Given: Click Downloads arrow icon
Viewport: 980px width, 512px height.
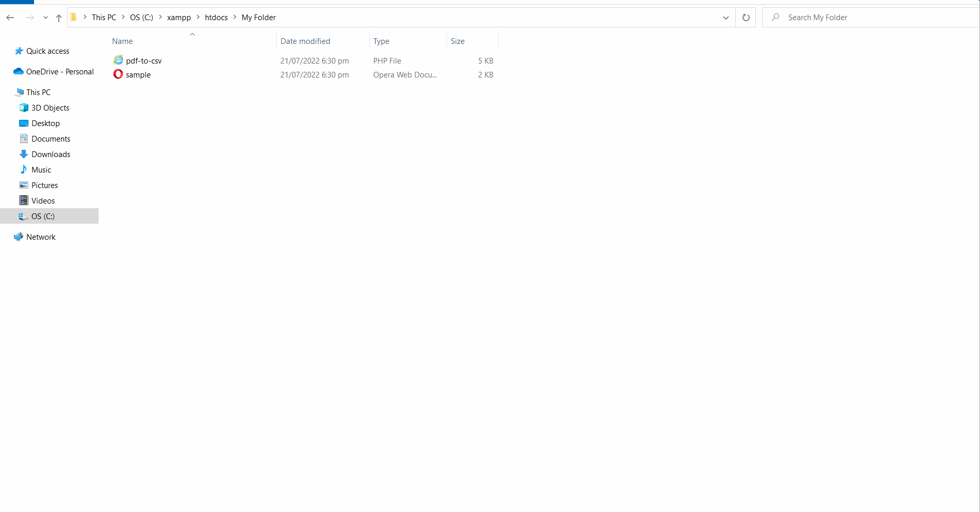Looking at the screenshot, I should click(x=24, y=154).
